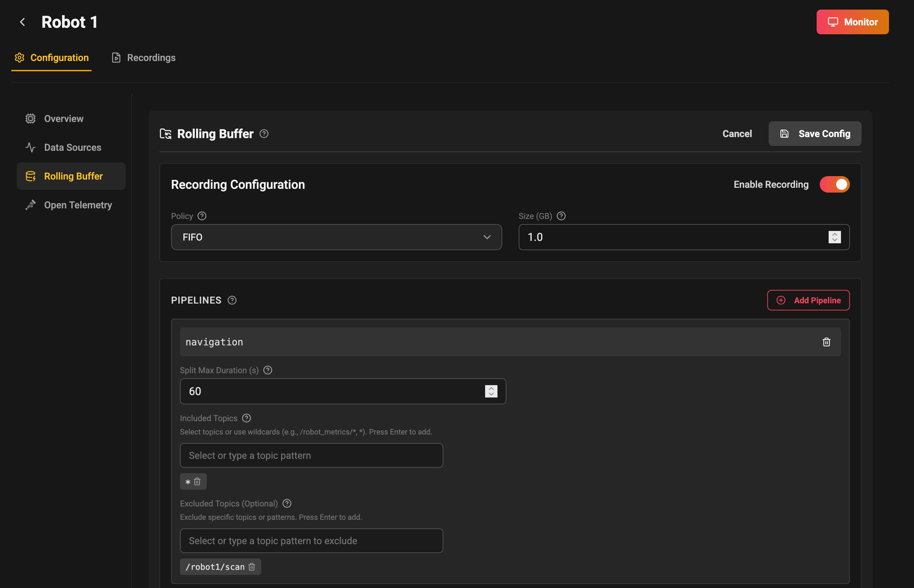This screenshot has height=588, width=914.
Task: Switch to the Configuration tab
Action: point(51,58)
